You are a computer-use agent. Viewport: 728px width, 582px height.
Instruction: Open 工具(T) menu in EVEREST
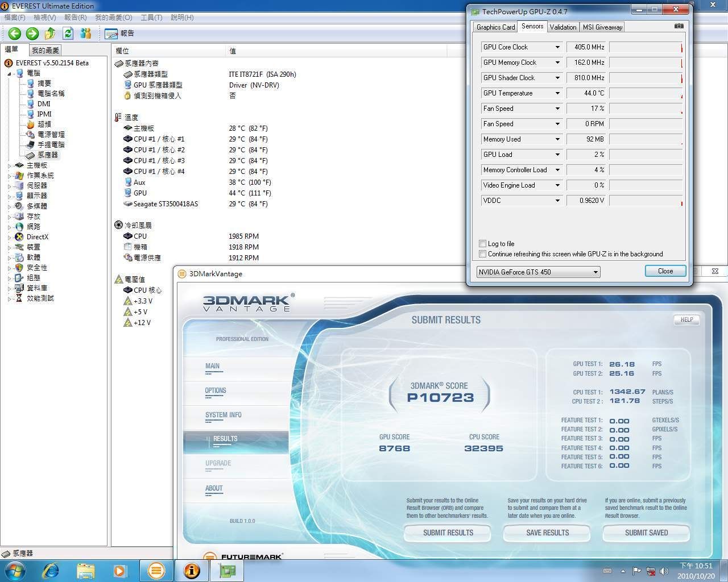[x=151, y=18]
